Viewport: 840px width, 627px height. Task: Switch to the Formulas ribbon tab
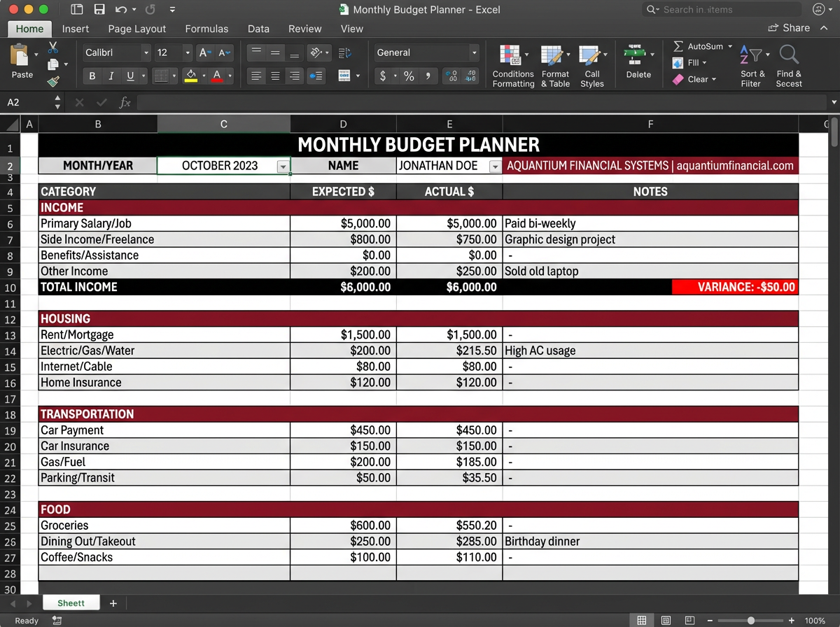(206, 29)
